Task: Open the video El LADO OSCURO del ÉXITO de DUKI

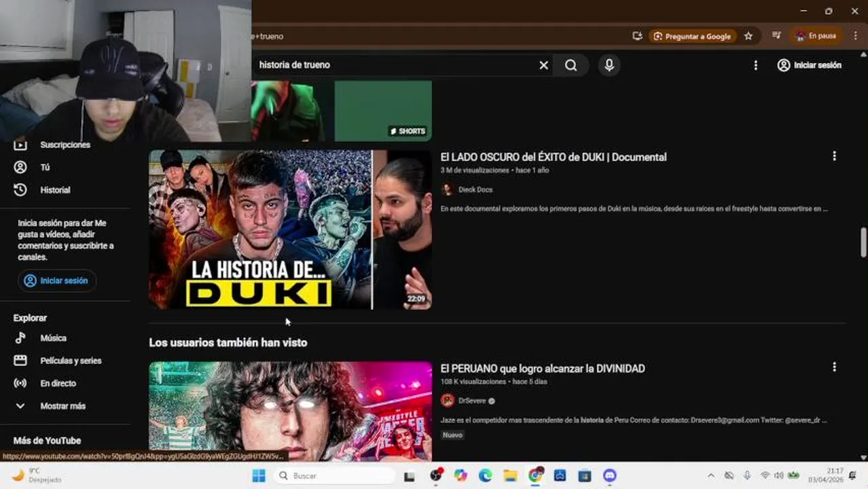Action: [x=554, y=157]
